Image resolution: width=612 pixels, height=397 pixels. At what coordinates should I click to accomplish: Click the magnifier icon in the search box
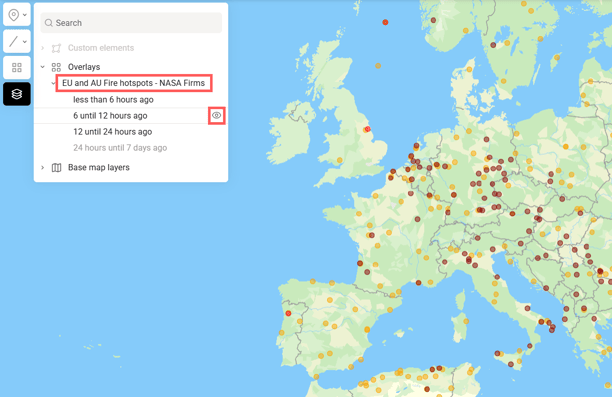[48, 23]
